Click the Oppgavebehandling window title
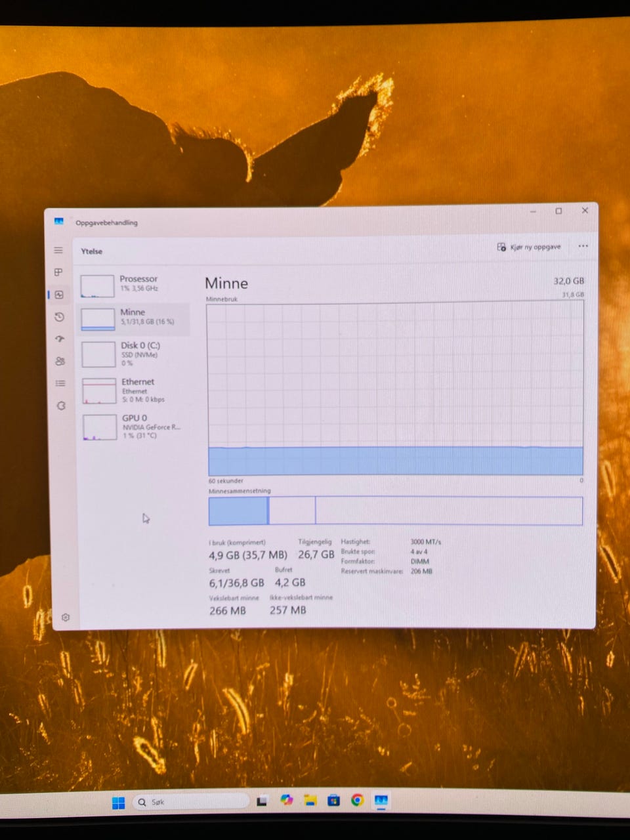Screen dimensions: 630x840 pos(106,222)
